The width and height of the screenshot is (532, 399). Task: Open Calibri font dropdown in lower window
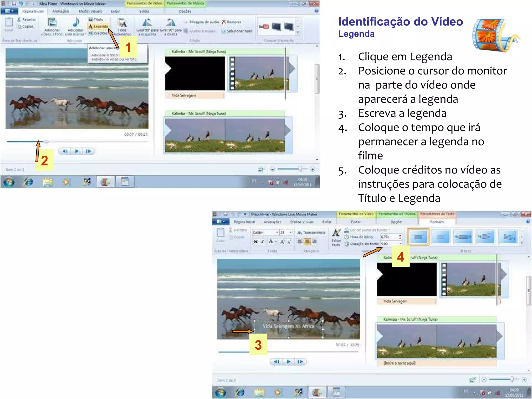click(277, 232)
